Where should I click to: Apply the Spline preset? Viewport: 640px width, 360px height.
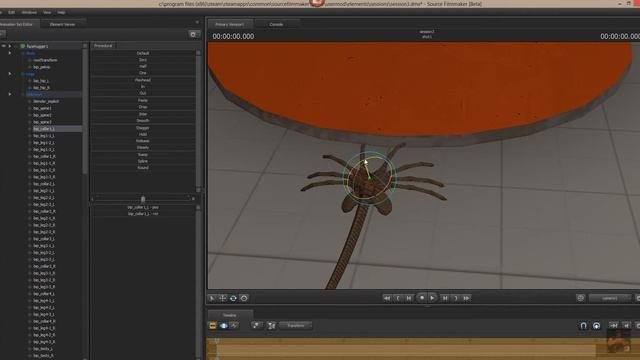point(142,161)
